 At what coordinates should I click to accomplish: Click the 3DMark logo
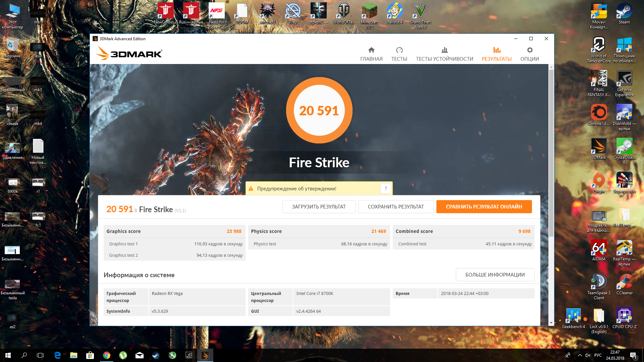[x=129, y=54]
